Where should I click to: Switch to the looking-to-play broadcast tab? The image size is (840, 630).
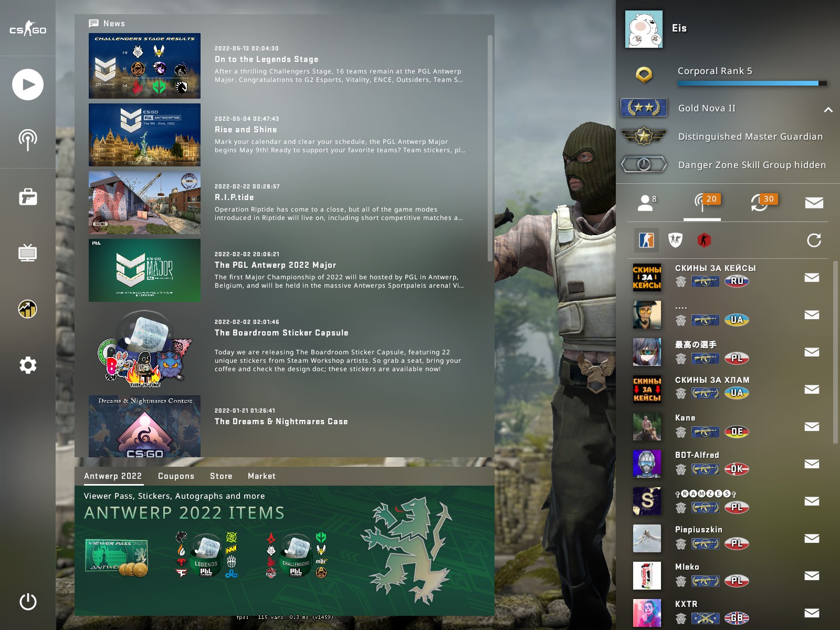705,202
